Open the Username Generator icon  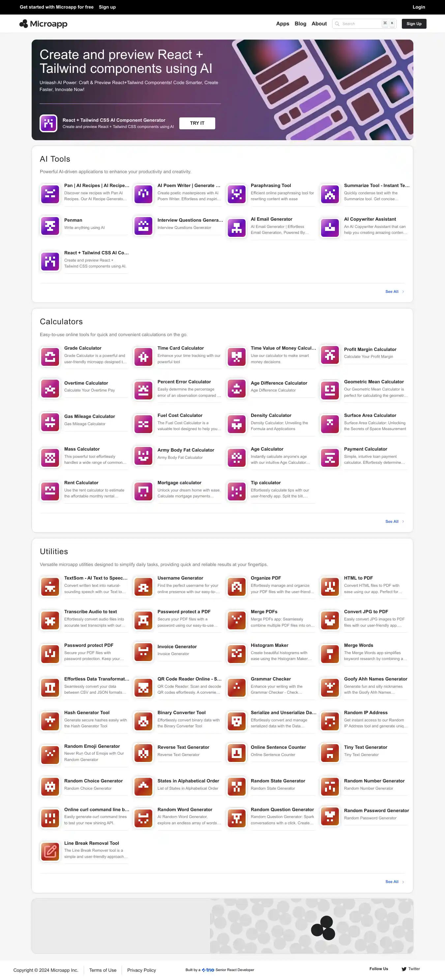point(143,586)
